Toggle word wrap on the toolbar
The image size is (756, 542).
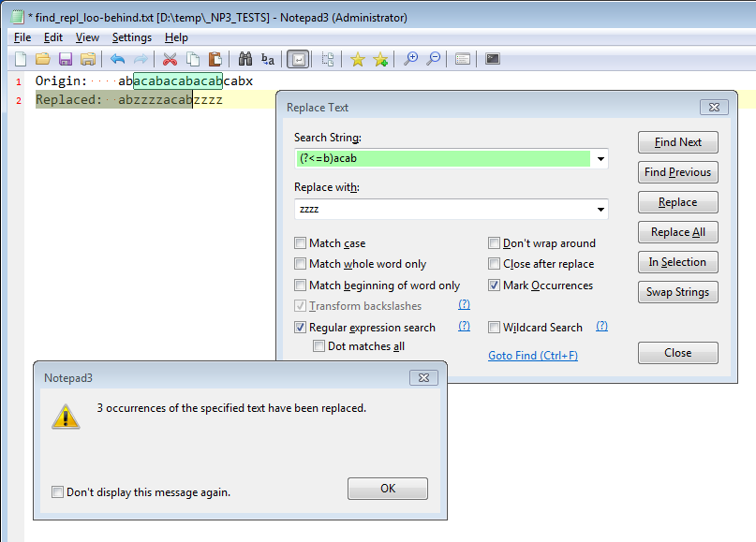pos(298,58)
